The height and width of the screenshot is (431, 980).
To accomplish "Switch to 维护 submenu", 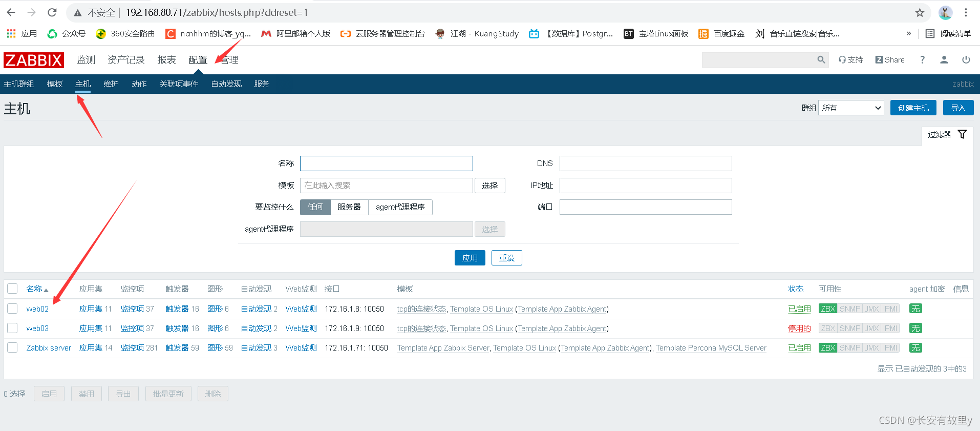I will point(111,84).
